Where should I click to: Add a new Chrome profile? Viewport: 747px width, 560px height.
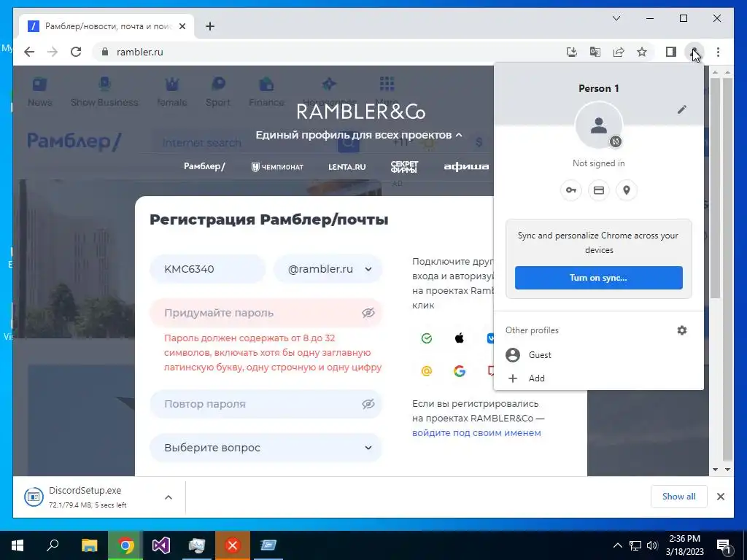599,378
